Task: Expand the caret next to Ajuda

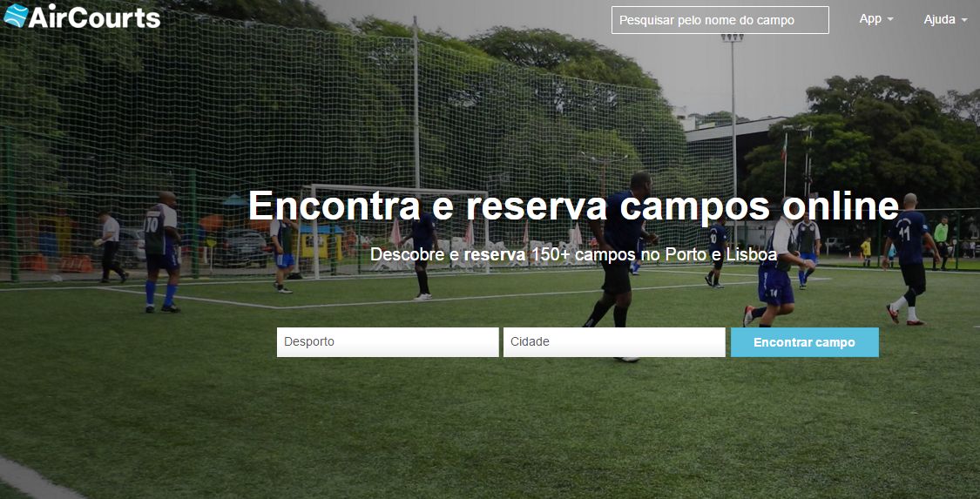Action: coord(964,21)
